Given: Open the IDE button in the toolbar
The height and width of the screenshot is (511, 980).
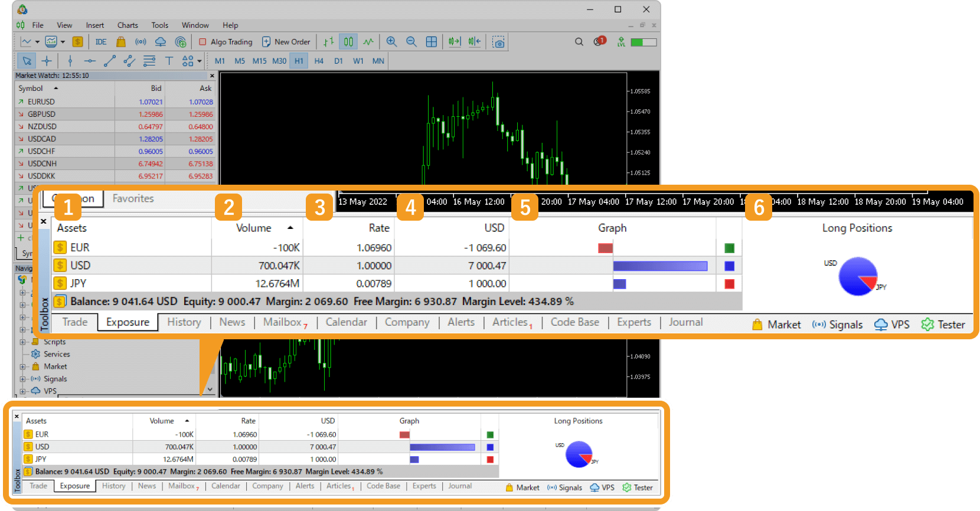Looking at the screenshot, I should click(x=101, y=42).
